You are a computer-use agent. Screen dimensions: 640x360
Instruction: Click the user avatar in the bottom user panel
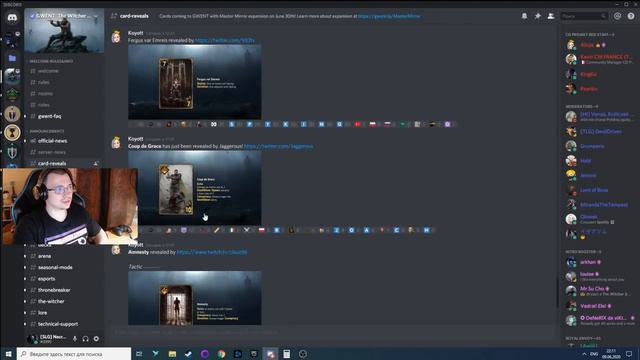point(33,339)
